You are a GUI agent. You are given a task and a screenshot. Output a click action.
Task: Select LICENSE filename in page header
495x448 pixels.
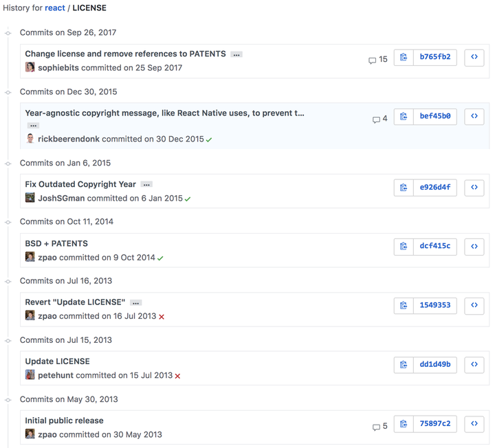89,8
